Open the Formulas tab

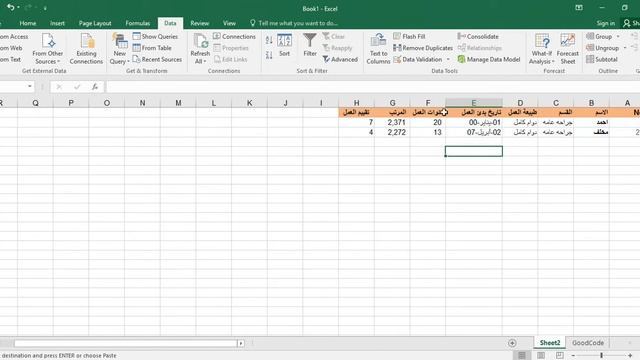[138, 23]
